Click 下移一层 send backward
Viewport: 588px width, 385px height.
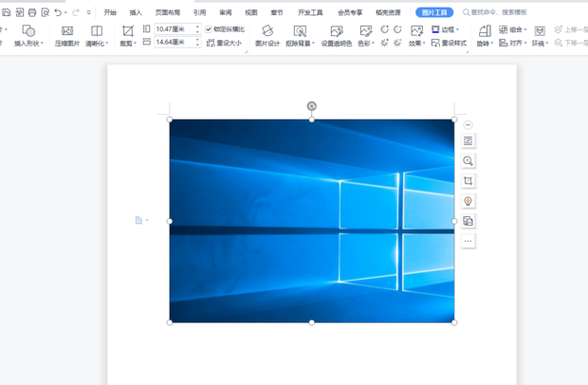point(571,43)
